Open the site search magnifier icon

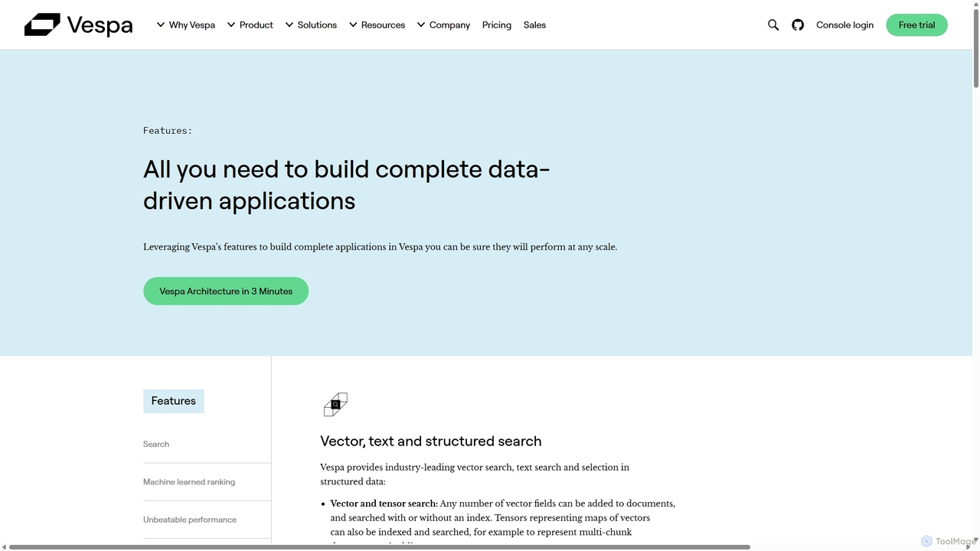773,25
